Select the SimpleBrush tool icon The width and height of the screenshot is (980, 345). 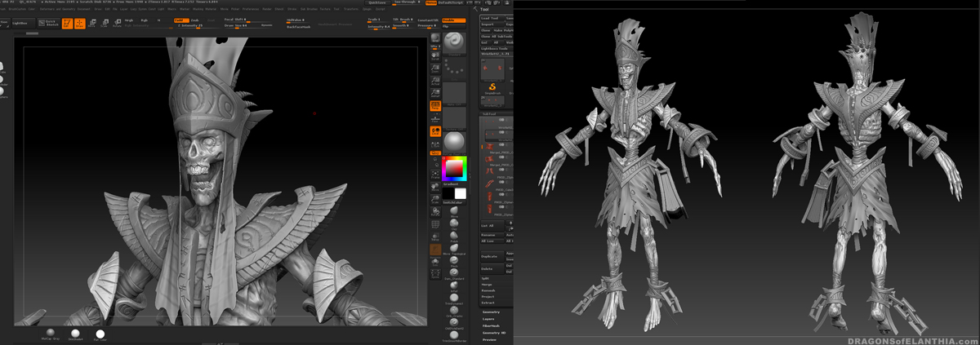493,86
